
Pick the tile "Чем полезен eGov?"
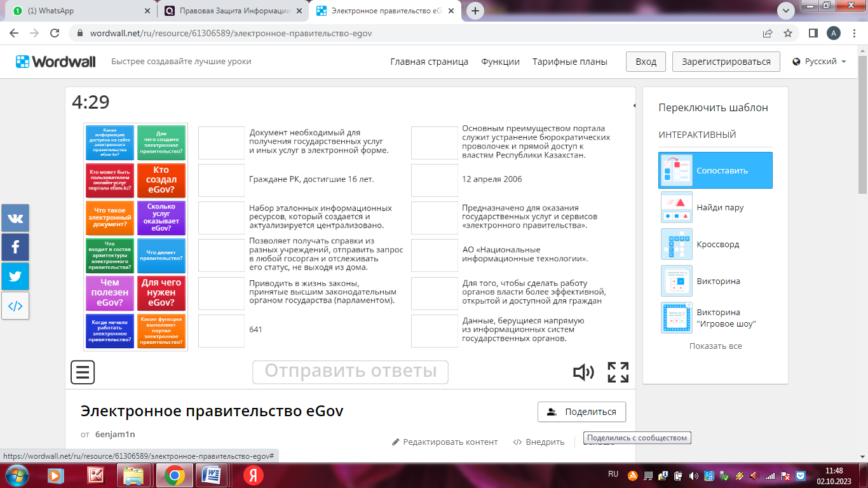[110, 293]
